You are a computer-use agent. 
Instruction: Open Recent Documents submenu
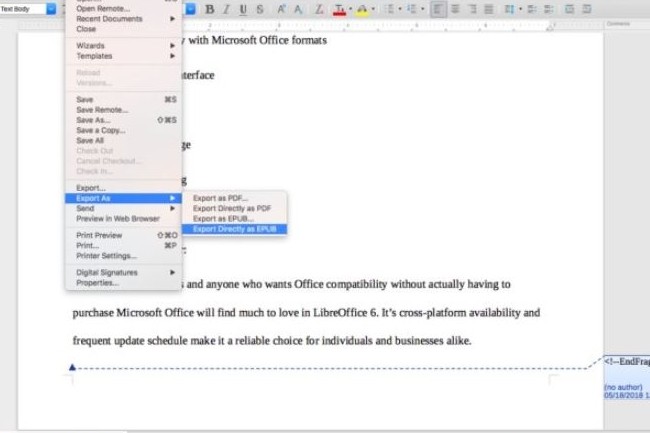coord(124,19)
